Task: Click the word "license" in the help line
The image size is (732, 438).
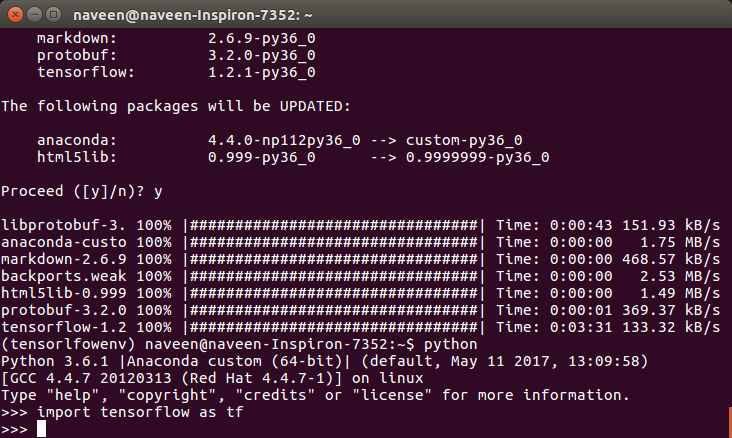Action: (x=392, y=396)
